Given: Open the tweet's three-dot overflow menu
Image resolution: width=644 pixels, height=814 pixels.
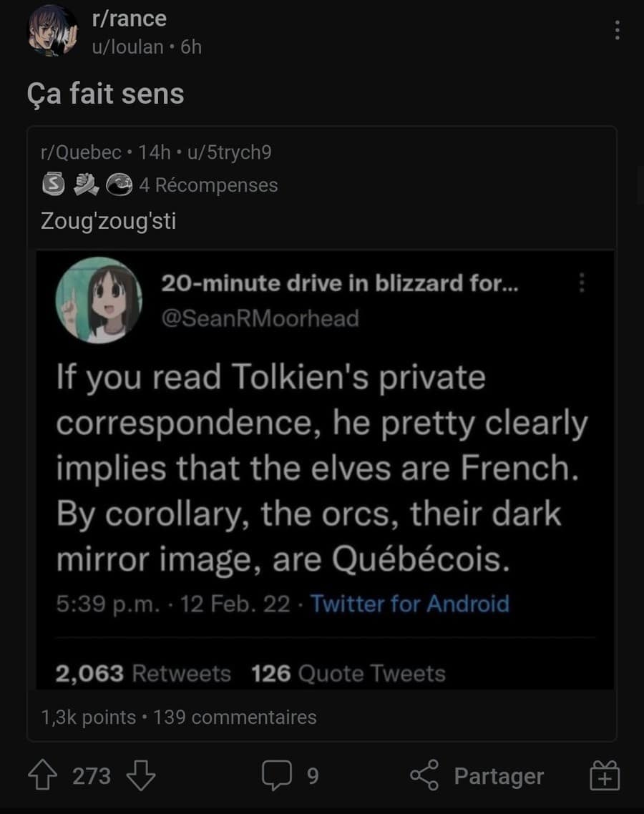Looking at the screenshot, I should pos(581,283).
